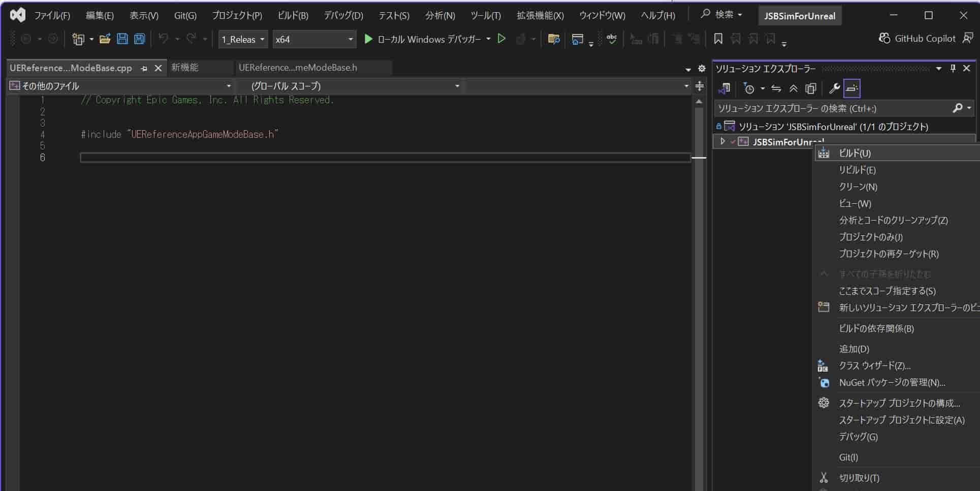The height and width of the screenshot is (491, 980).
Task: Open the Git(G) menu
Action: click(x=185, y=16)
